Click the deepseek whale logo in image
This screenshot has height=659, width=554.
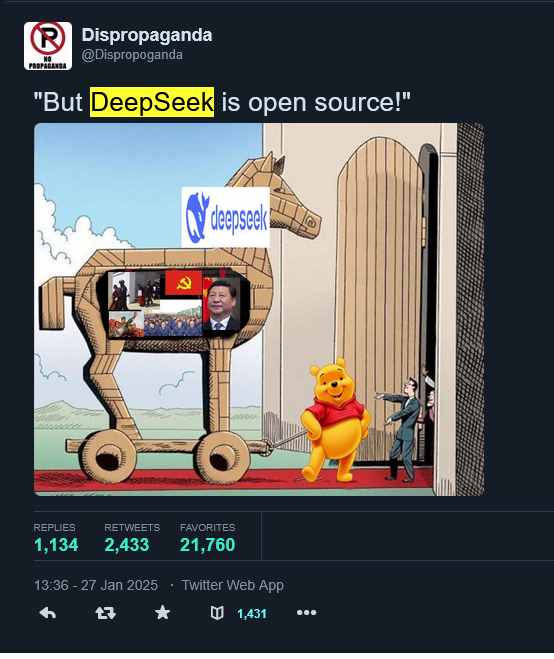(x=225, y=217)
